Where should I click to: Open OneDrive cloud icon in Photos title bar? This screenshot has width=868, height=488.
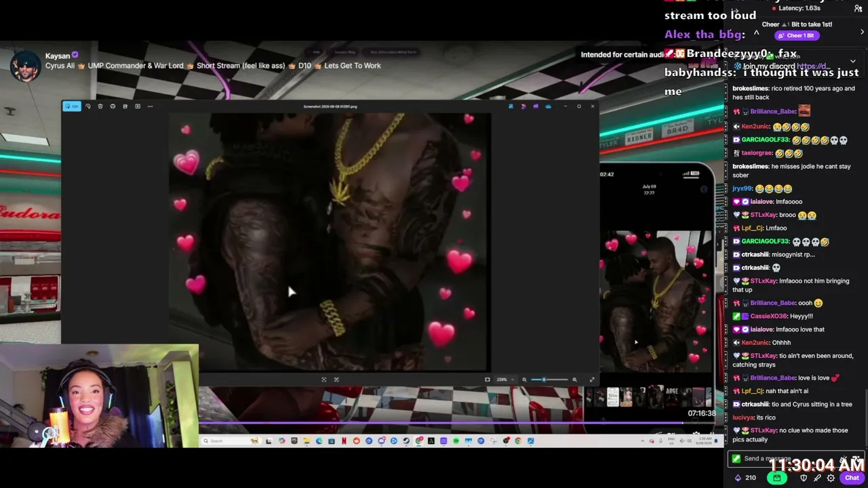[x=548, y=106]
